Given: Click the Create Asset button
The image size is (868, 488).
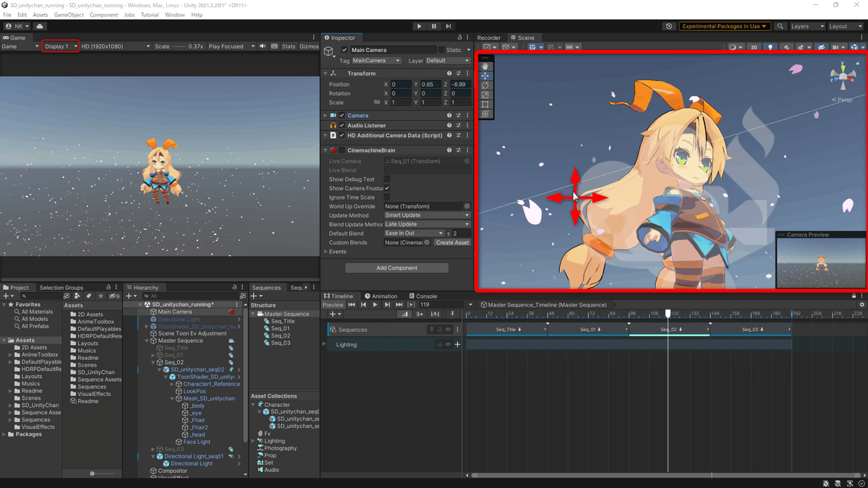Looking at the screenshot, I should click(x=452, y=242).
